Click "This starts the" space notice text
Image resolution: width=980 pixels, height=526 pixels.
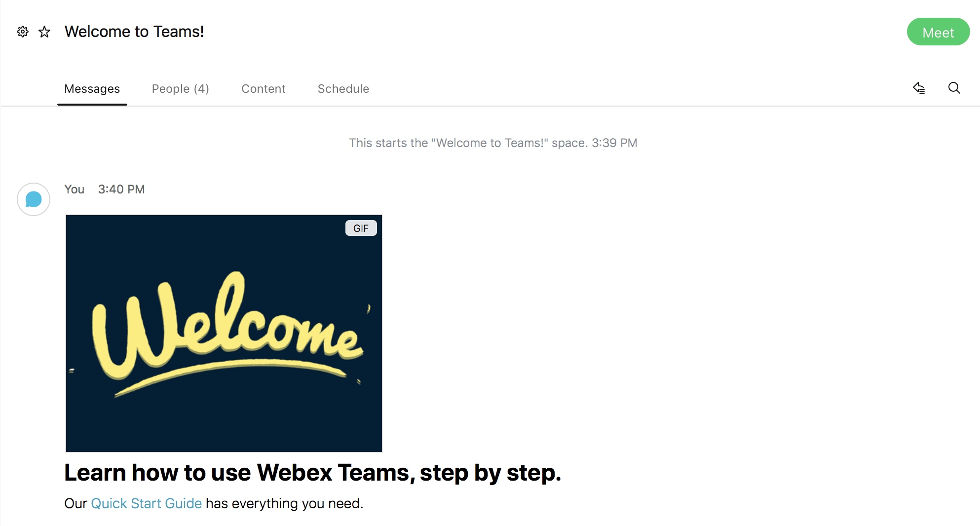(388, 143)
